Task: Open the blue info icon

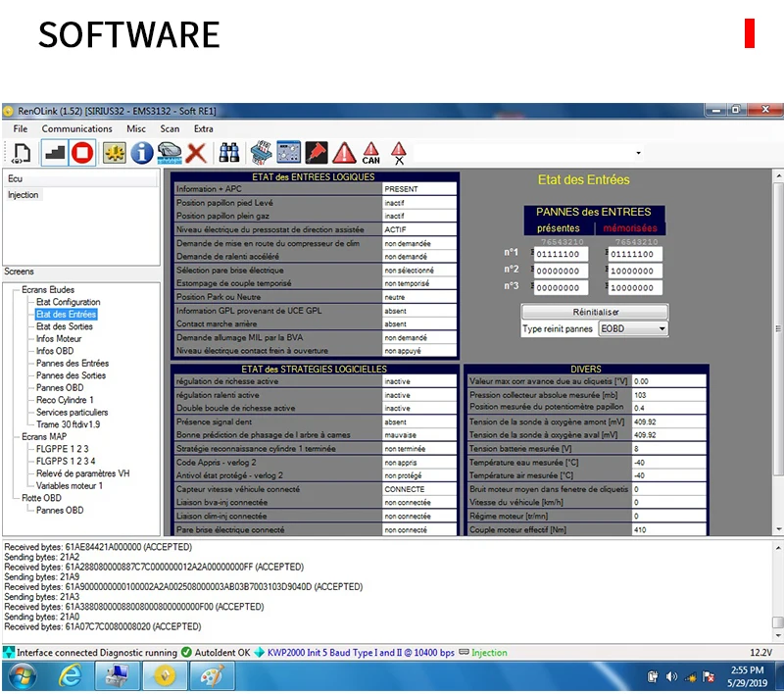Action: click(141, 153)
